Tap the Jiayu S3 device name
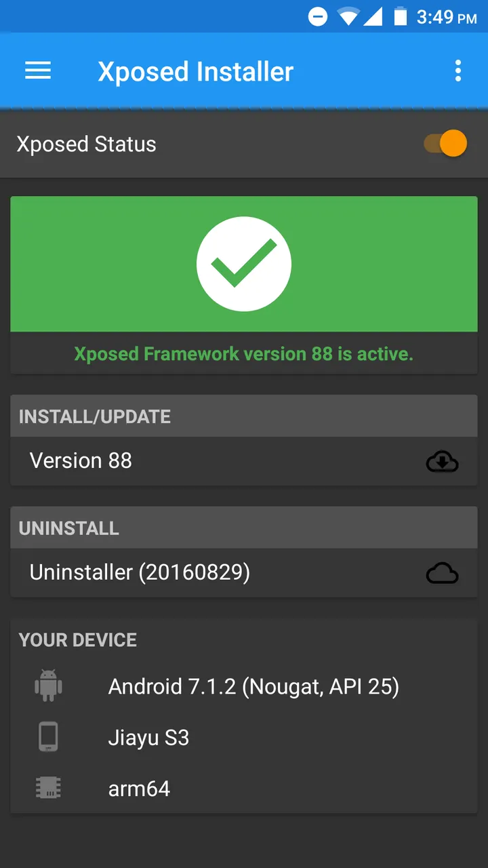 click(x=148, y=737)
